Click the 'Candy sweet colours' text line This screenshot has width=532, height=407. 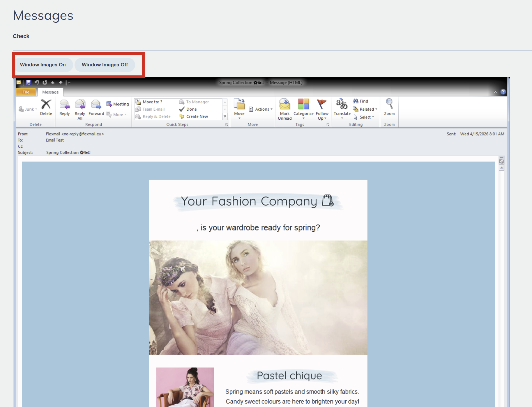point(292,401)
